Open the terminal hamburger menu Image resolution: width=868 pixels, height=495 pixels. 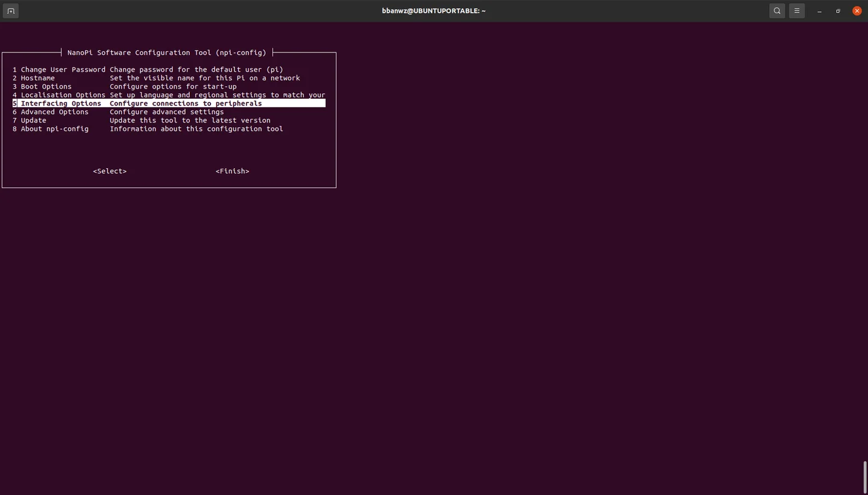(797, 11)
